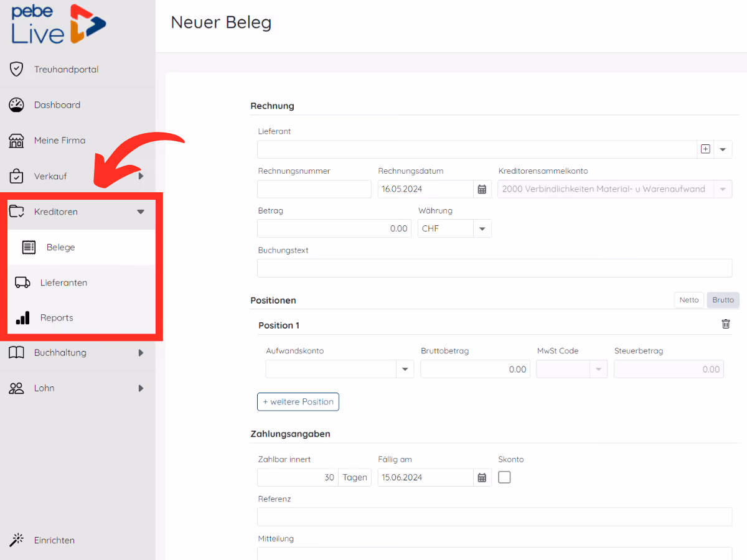The height and width of the screenshot is (560, 747).
Task: Click the Meine Firma store icon
Action: [x=16, y=140]
